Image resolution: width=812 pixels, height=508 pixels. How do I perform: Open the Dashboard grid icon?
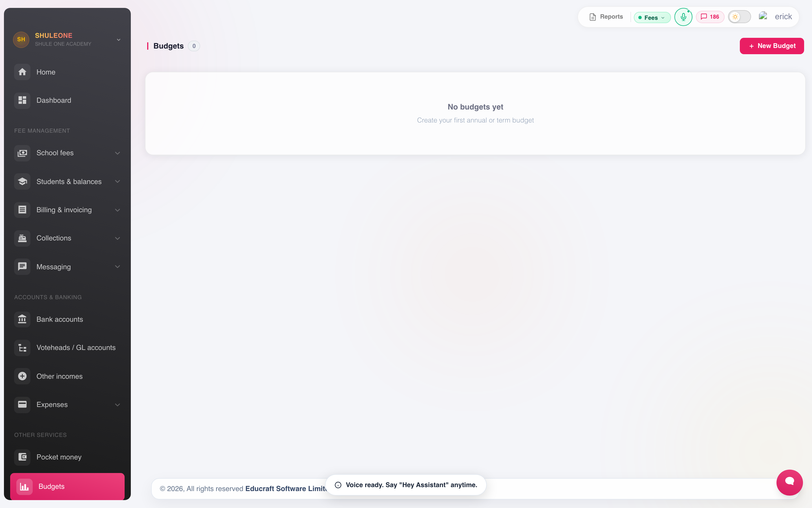click(x=22, y=100)
